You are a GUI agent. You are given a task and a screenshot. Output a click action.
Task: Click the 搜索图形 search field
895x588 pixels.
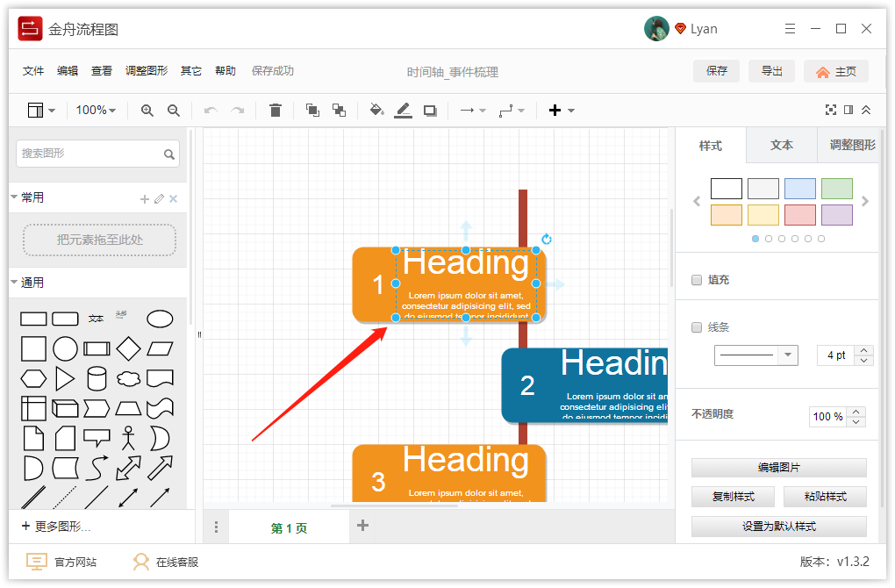(x=97, y=154)
